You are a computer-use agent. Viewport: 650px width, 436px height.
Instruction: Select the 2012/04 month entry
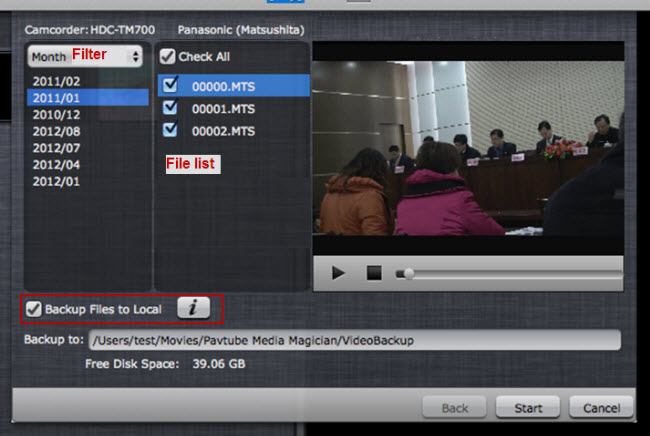[56, 165]
